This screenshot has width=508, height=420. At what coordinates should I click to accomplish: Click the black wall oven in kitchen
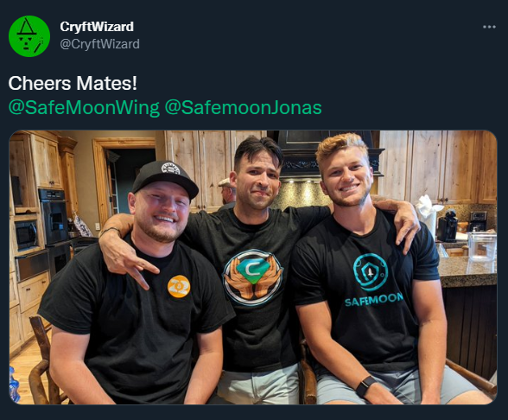54,215
